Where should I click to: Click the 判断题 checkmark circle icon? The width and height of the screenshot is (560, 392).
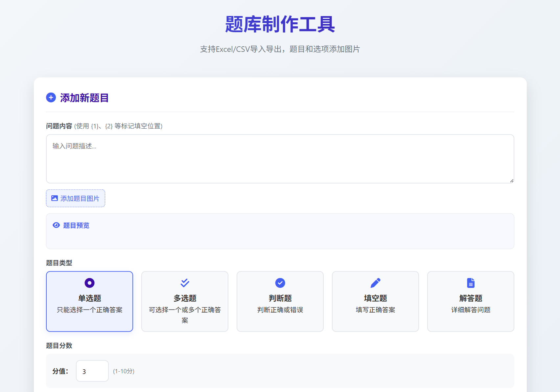(x=280, y=283)
